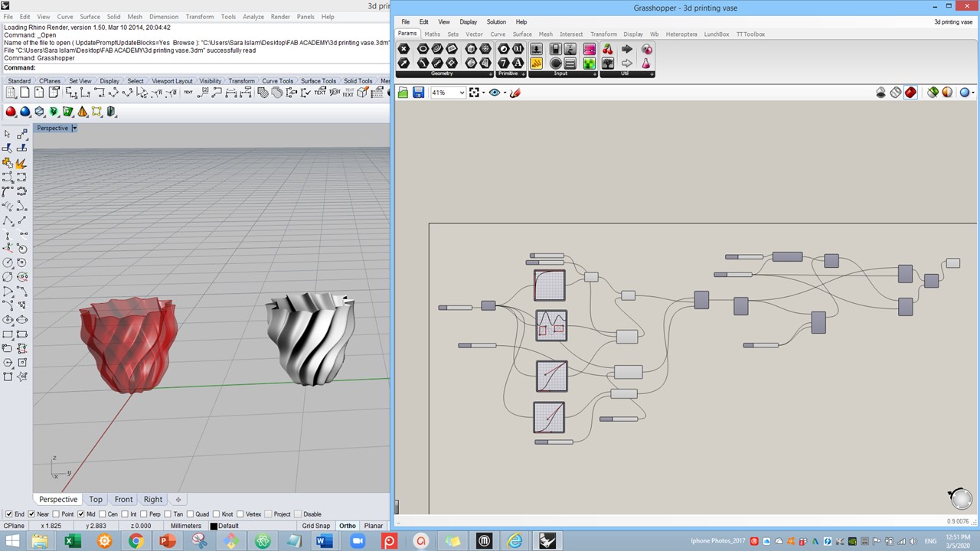980x551 pixels.
Task: Open the 41% zoom level combo box
Action: pos(448,93)
